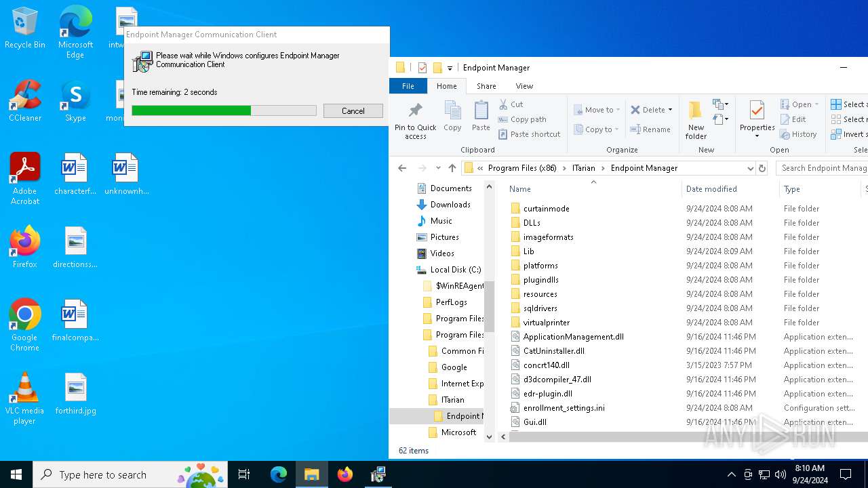Click the History ribbon item
Viewport: 868px width, 488px height.
point(798,134)
